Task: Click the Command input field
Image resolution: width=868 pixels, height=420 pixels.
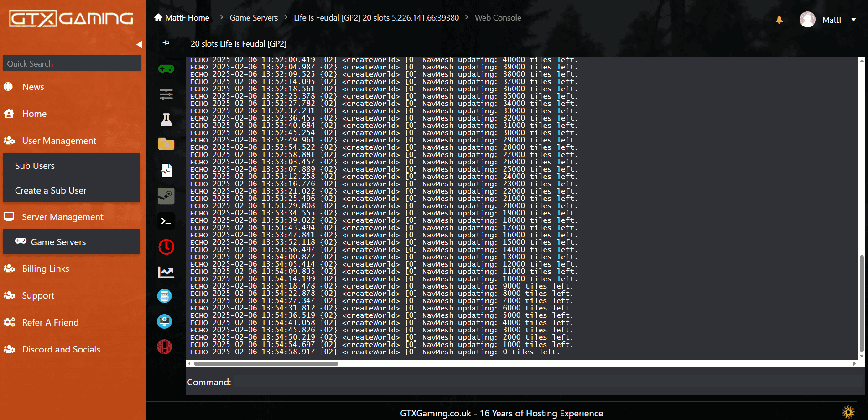Action: tap(543, 383)
